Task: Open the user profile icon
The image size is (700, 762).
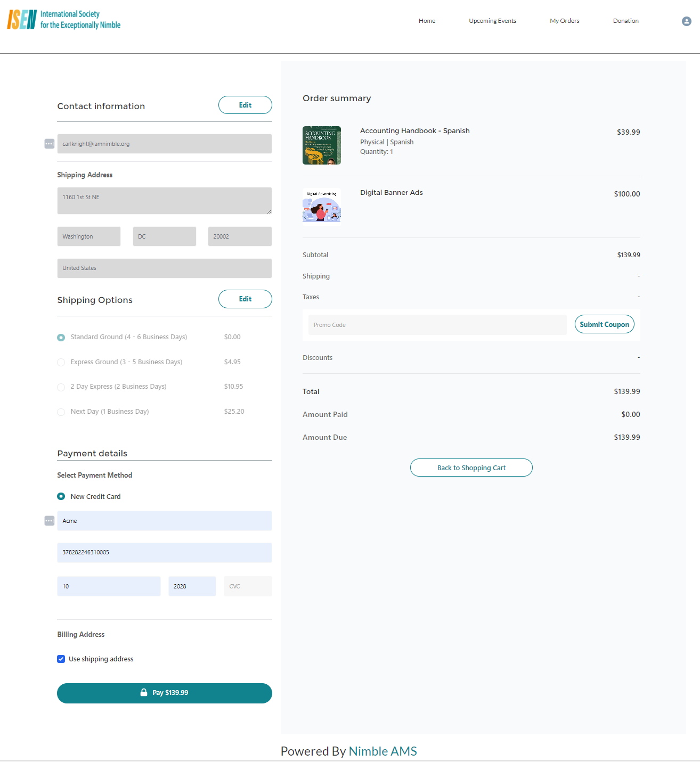Action: [686, 21]
